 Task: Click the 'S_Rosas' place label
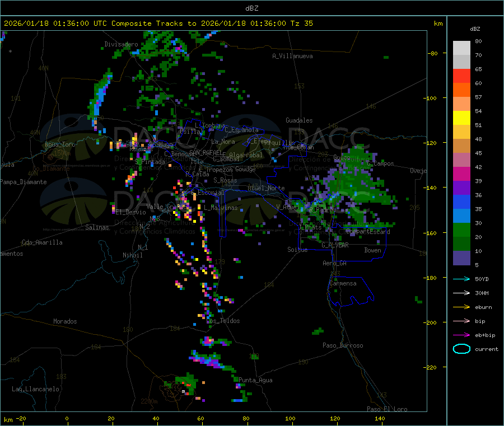(x=225, y=180)
